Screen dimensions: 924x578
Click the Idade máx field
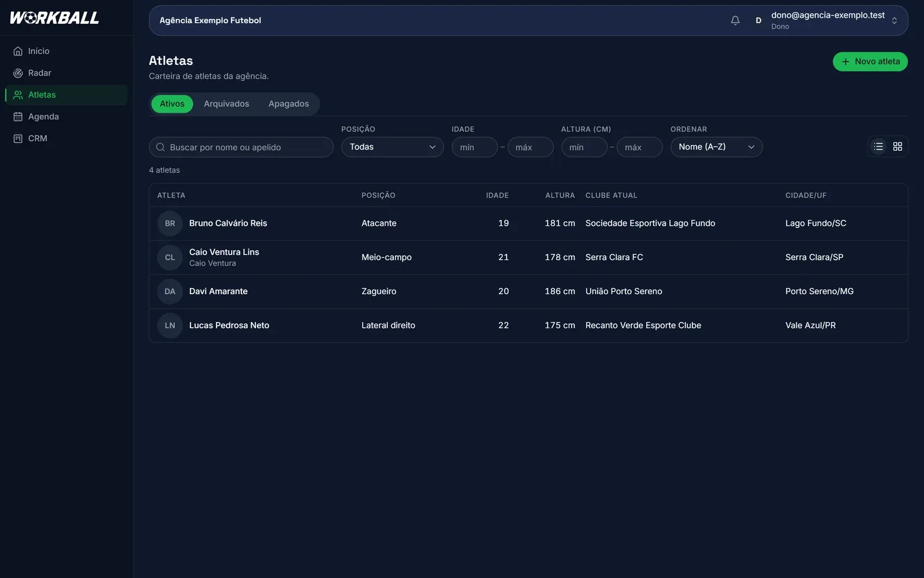pos(530,147)
